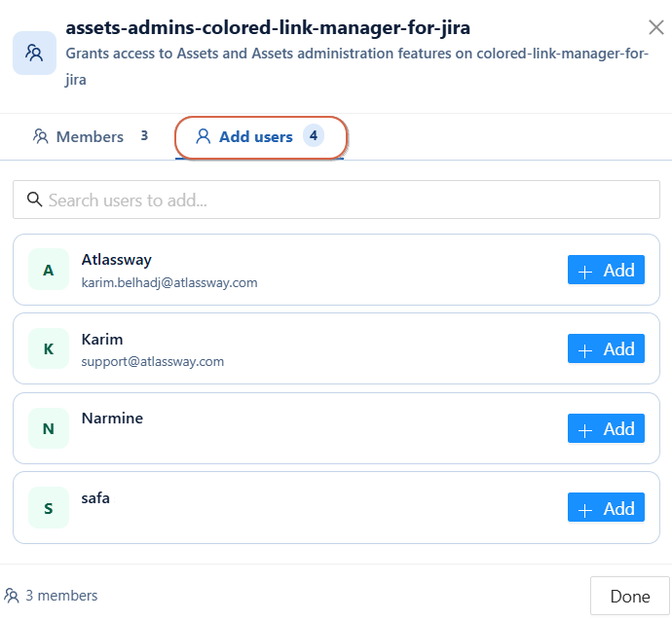Viewport: 672px width, 620px height.
Task: Add Atlassway to the group
Action: [x=606, y=270]
